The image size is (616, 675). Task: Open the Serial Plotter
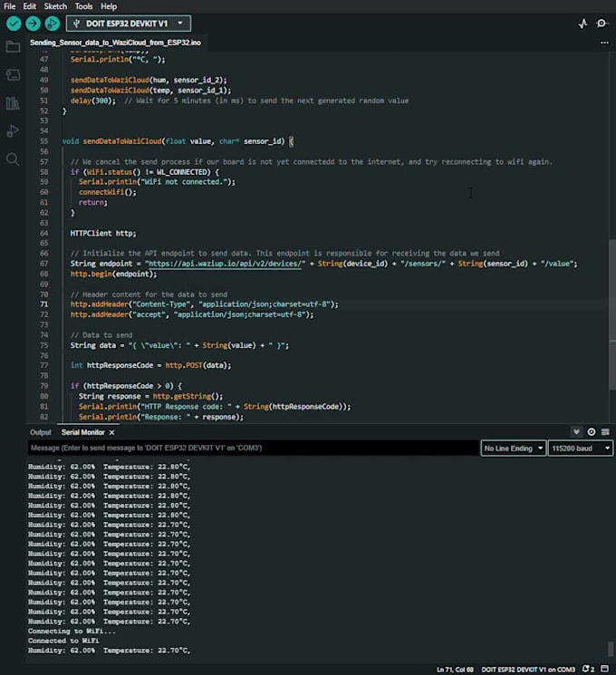[583, 24]
